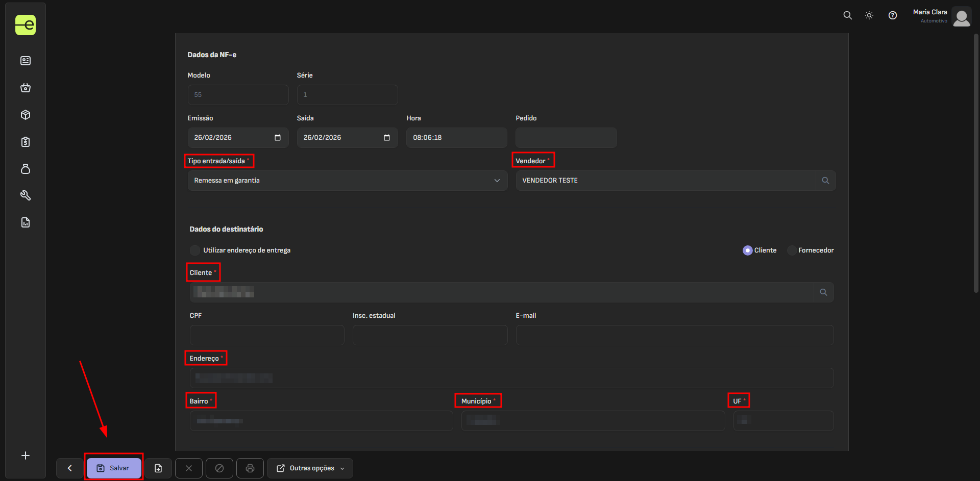Open Maria Clara user profile menu
The height and width of the screenshot is (481, 980).
pyautogui.click(x=961, y=16)
